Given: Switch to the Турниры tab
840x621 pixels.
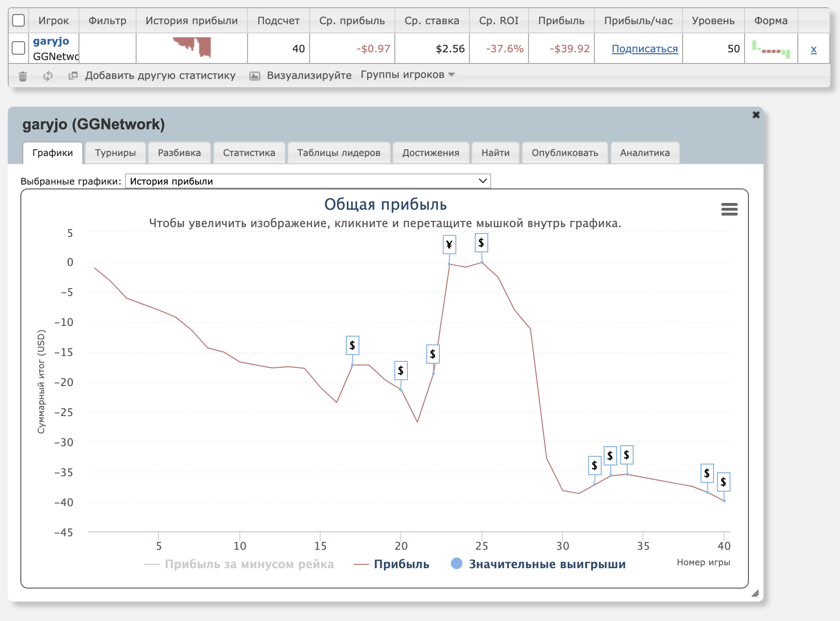Looking at the screenshot, I should click(115, 153).
